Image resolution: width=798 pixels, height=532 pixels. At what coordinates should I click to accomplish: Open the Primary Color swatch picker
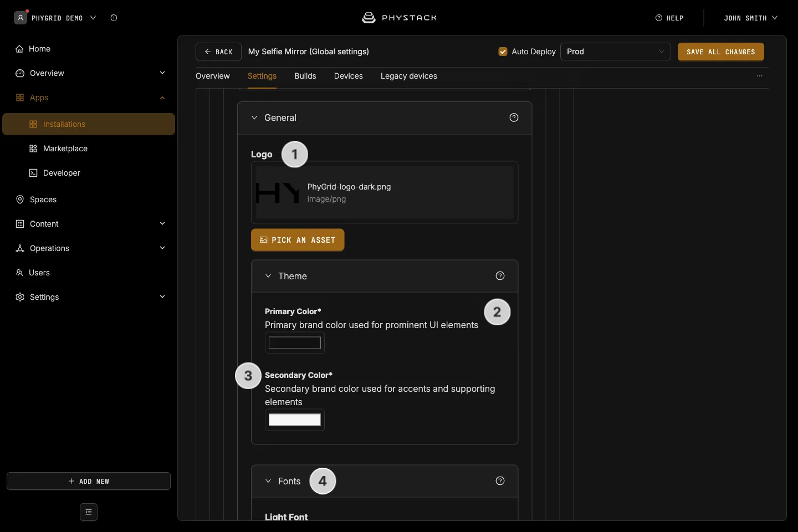pyautogui.click(x=295, y=343)
